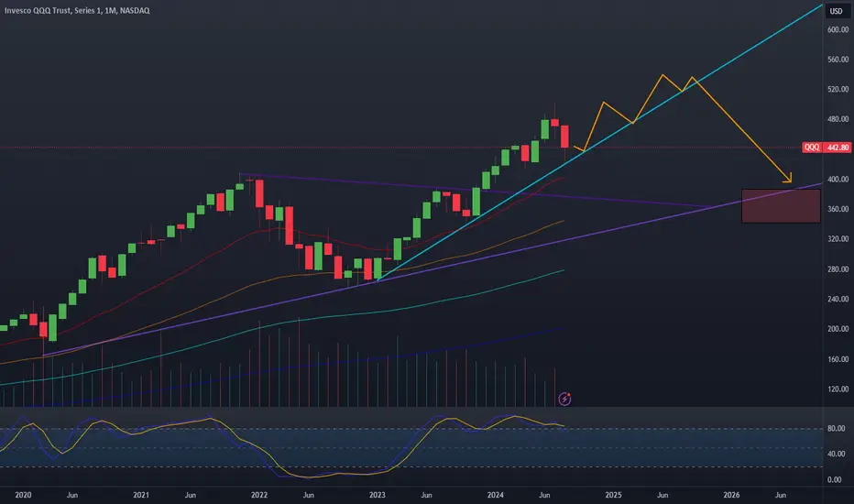Click the 320.00 price axis label
Screen dimensions: 854x504
tap(838, 239)
